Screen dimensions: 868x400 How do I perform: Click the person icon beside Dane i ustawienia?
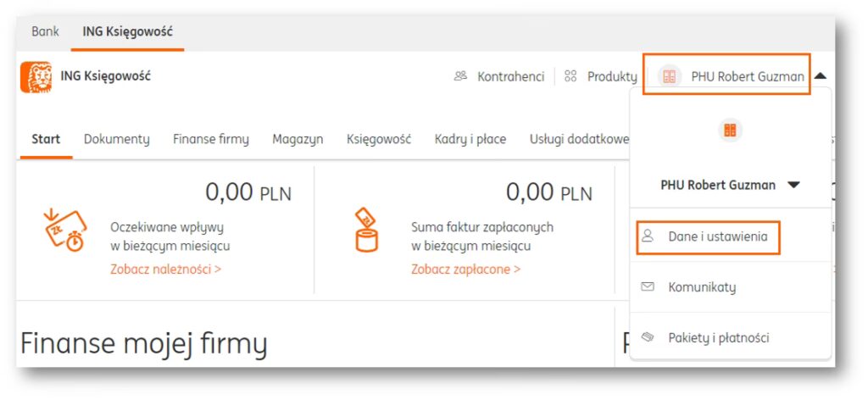click(648, 237)
